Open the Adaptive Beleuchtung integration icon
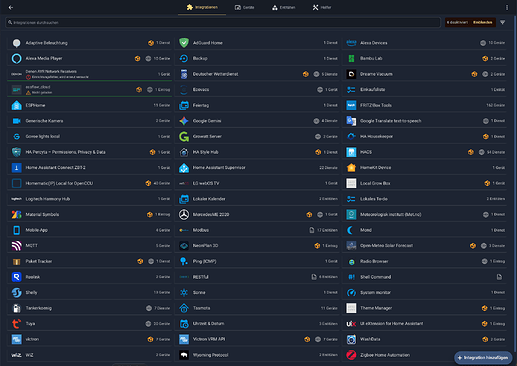 [x=16, y=43]
